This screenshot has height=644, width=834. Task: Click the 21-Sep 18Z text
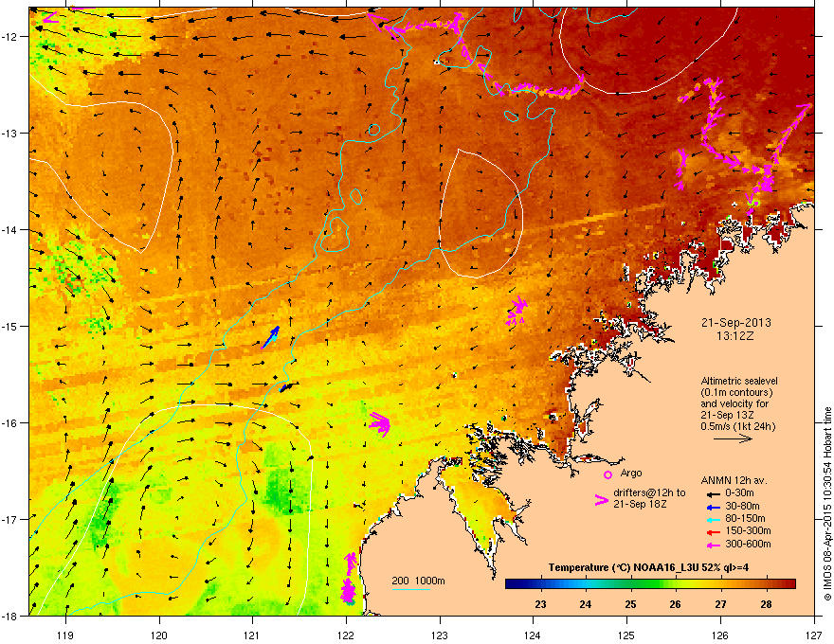[x=640, y=504]
